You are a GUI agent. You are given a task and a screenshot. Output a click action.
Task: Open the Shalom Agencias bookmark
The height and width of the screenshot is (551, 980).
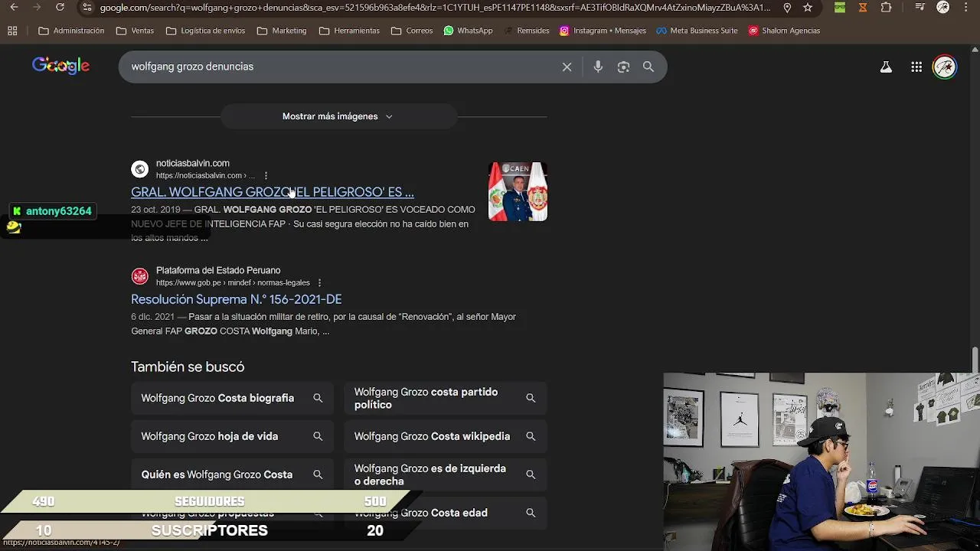(x=785, y=31)
